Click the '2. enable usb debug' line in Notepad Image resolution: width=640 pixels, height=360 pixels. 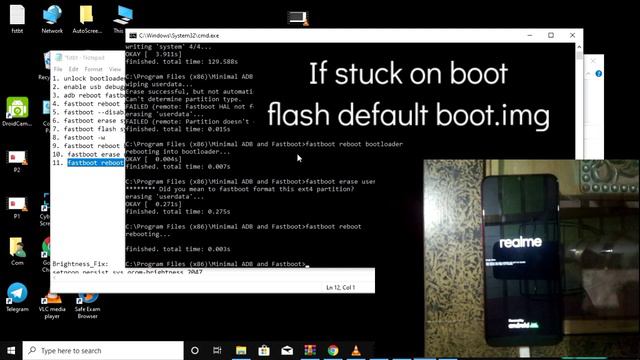[x=88, y=87]
